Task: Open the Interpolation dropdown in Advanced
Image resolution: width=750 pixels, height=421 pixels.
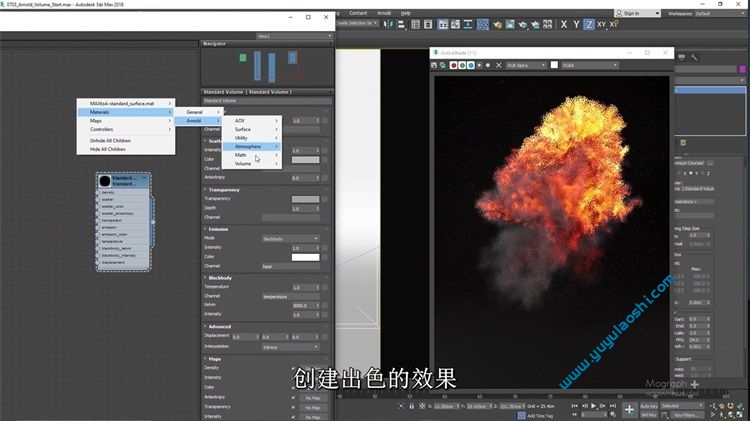Action: pos(290,347)
